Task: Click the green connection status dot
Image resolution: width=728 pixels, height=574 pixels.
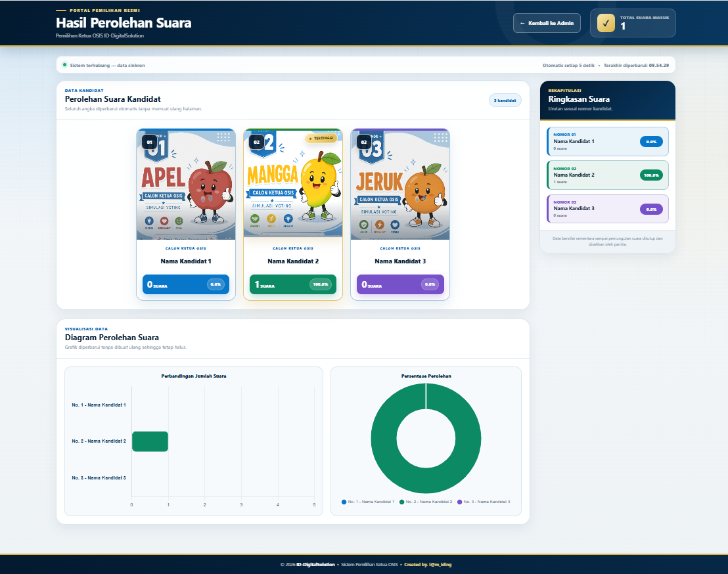Action: (x=64, y=65)
